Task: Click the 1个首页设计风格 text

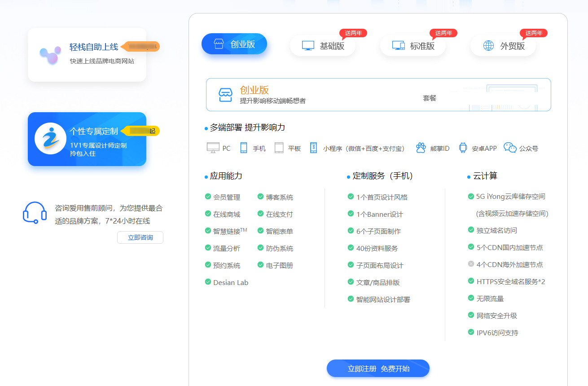Action: coord(382,197)
